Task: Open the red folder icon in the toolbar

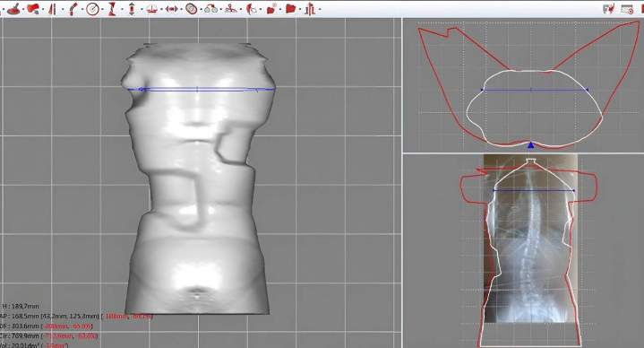Action: click(x=291, y=9)
